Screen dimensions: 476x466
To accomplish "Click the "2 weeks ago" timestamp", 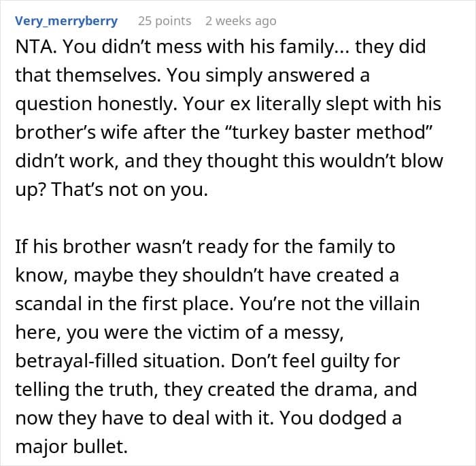I will click(x=241, y=20).
